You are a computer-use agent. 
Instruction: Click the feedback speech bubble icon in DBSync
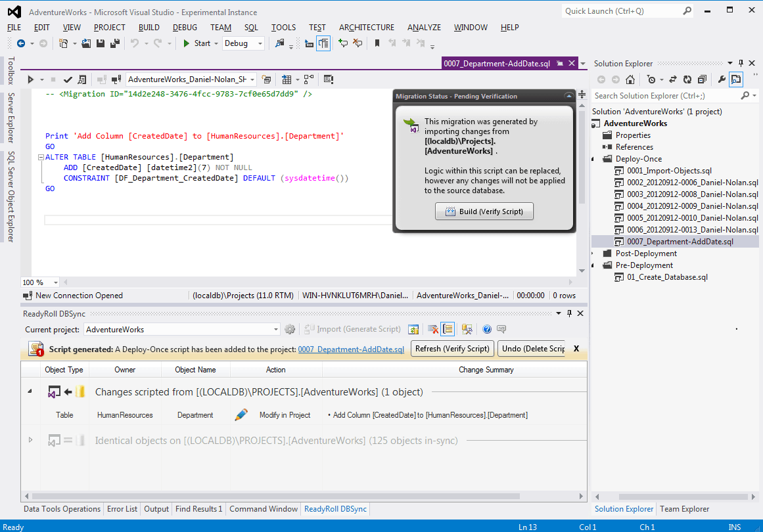pos(501,329)
